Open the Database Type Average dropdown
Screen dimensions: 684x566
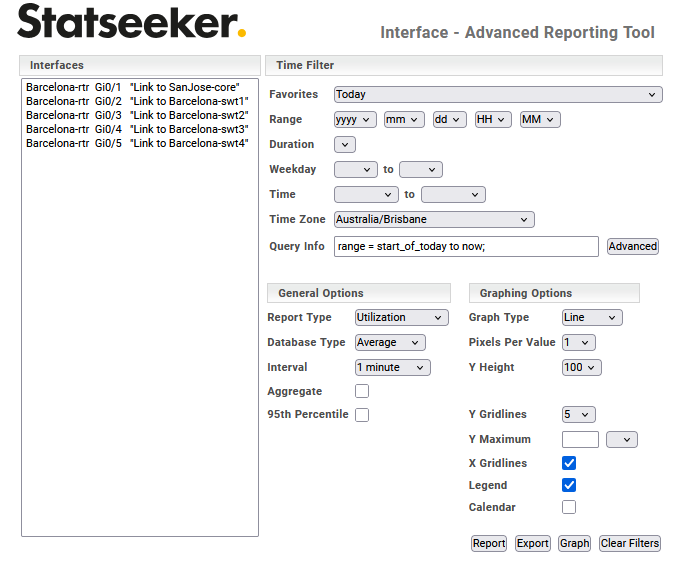point(390,343)
